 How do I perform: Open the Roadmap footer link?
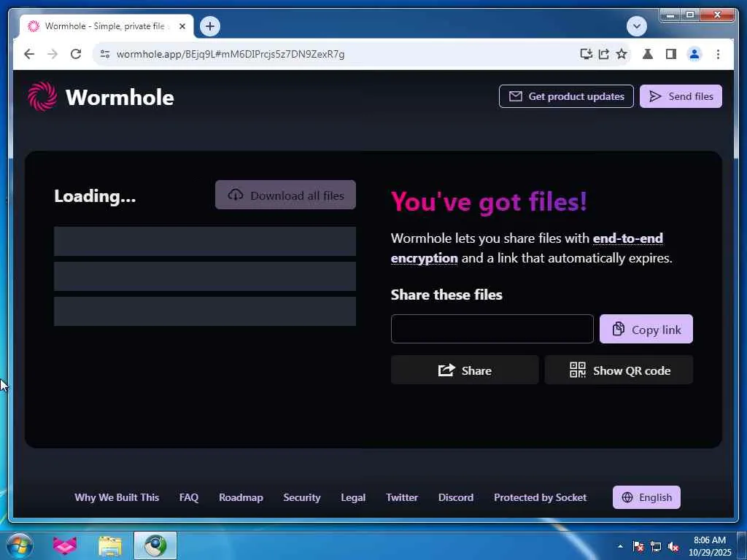pos(241,497)
